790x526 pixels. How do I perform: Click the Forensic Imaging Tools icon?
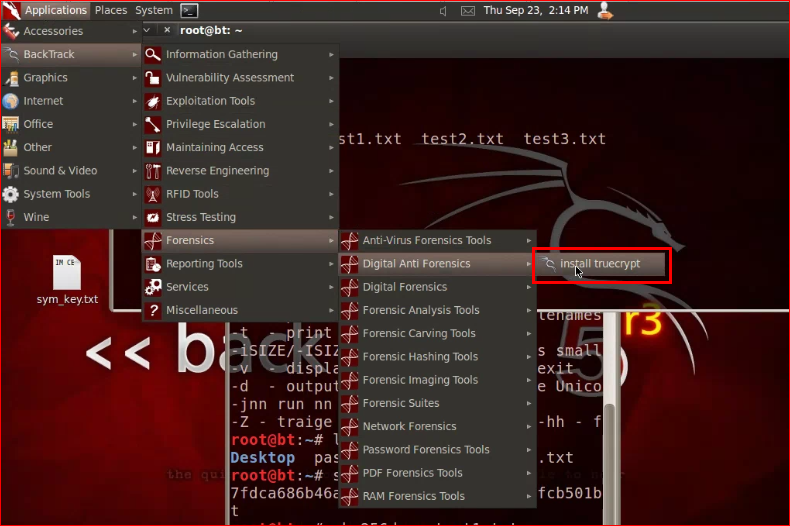(349, 380)
